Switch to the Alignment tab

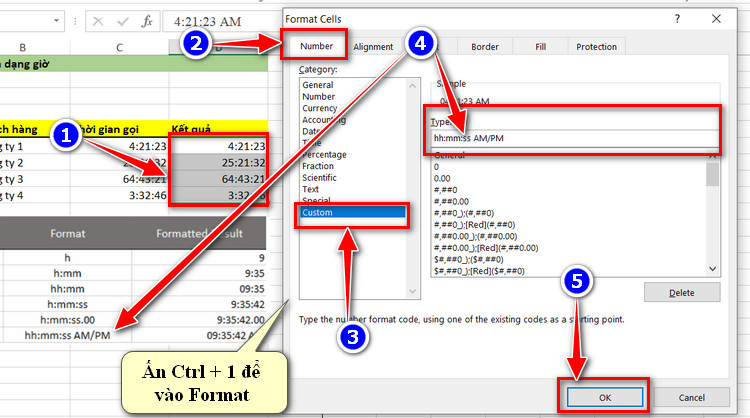373,47
